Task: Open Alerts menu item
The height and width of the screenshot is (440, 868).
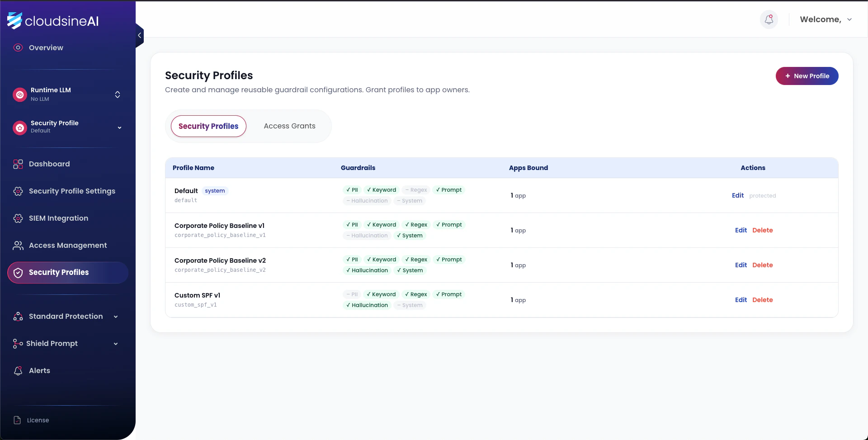Action: click(39, 370)
